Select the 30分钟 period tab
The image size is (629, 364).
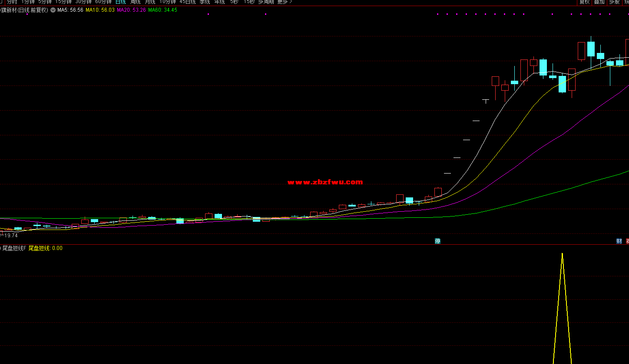coord(83,2)
